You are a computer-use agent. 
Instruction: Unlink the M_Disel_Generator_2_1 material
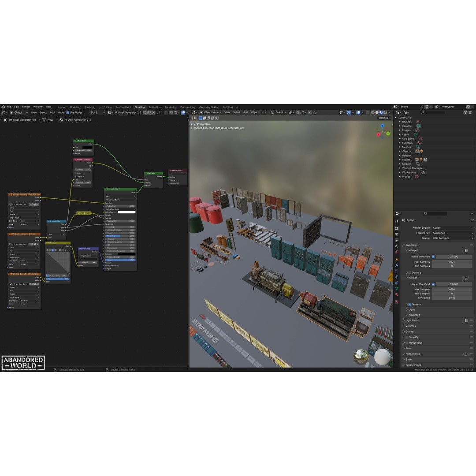(x=154, y=112)
